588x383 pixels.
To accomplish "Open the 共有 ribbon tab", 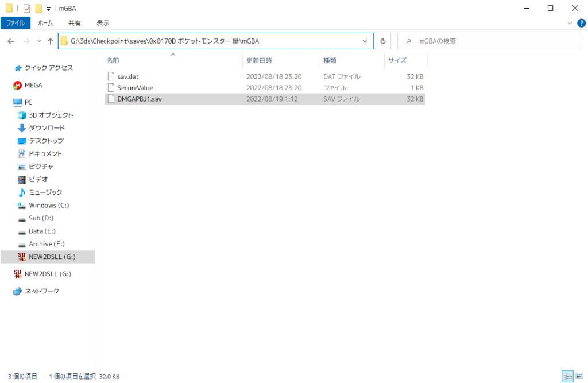I will click(x=74, y=23).
